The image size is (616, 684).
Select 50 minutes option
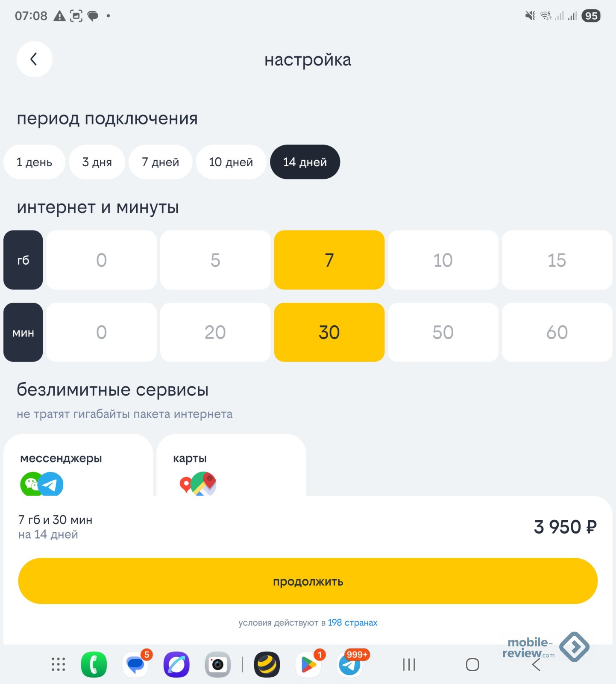click(x=443, y=332)
